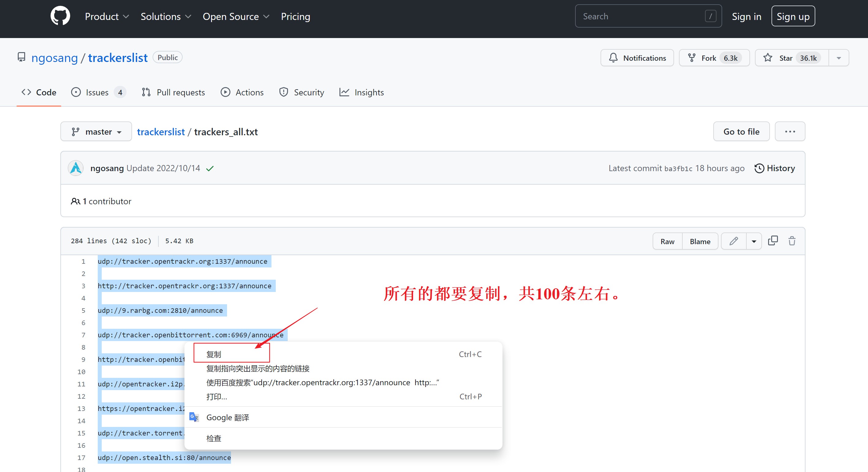868x472 pixels.
Task: Choose 使用百度搜索 context menu entry
Action: (343, 382)
